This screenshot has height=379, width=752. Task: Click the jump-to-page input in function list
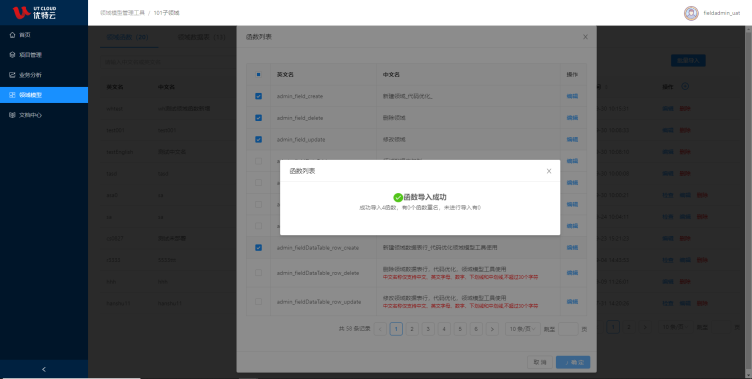point(568,329)
